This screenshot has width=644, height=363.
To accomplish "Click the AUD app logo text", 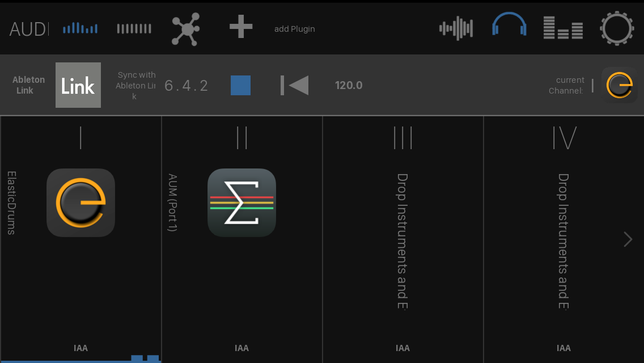I will (x=29, y=29).
